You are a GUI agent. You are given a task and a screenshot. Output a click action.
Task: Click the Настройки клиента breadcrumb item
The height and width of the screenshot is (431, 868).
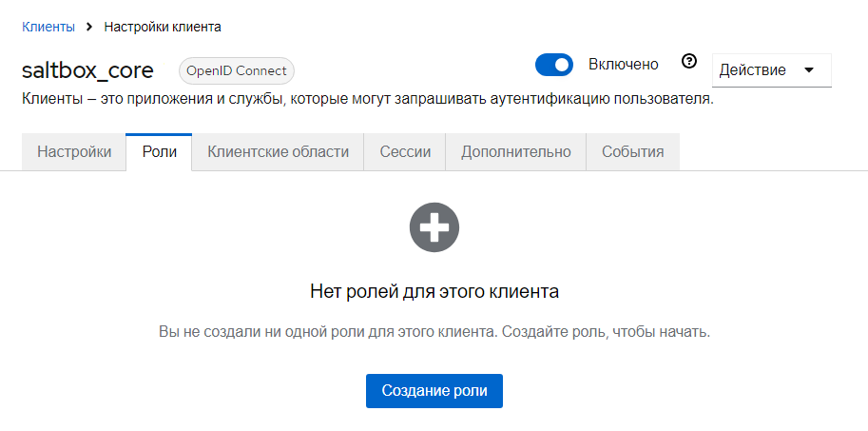(x=162, y=27)
